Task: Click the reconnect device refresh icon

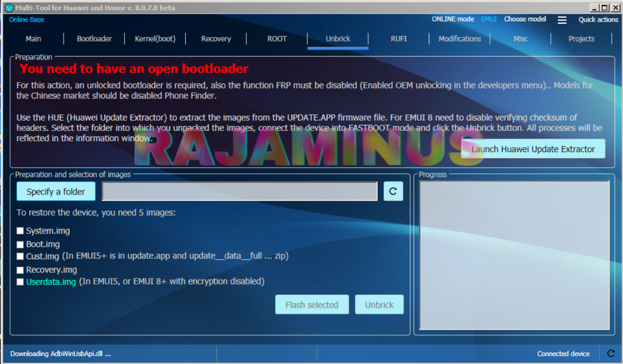Action: pyautogui.click(x=611, y=354)
